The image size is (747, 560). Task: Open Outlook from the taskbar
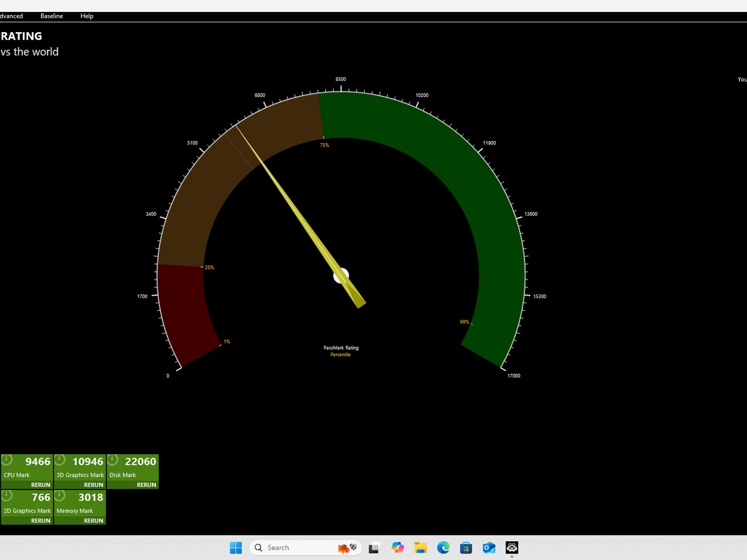click(489, 548)
